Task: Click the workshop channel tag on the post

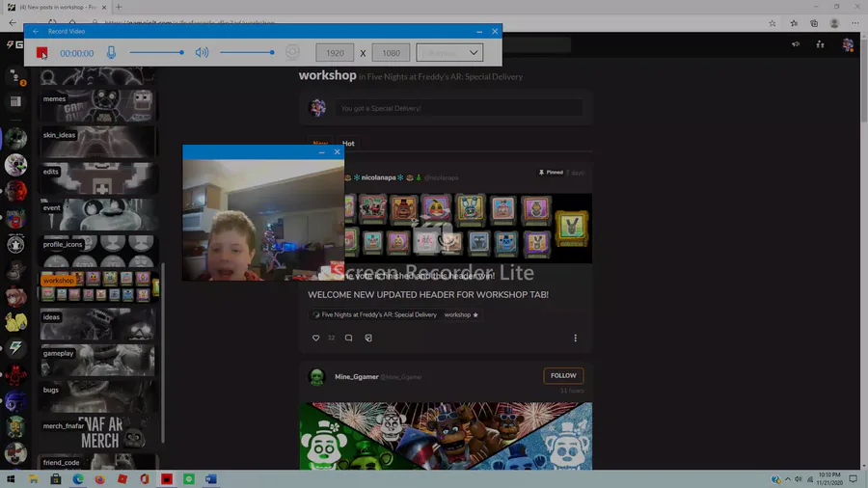Action: [x=461, y=314]
